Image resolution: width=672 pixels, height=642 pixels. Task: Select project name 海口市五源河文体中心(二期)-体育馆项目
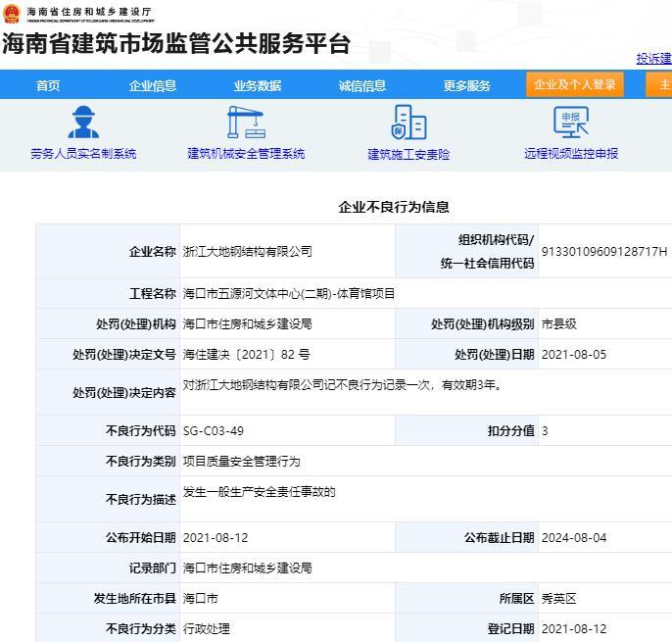tap(288, 293)
